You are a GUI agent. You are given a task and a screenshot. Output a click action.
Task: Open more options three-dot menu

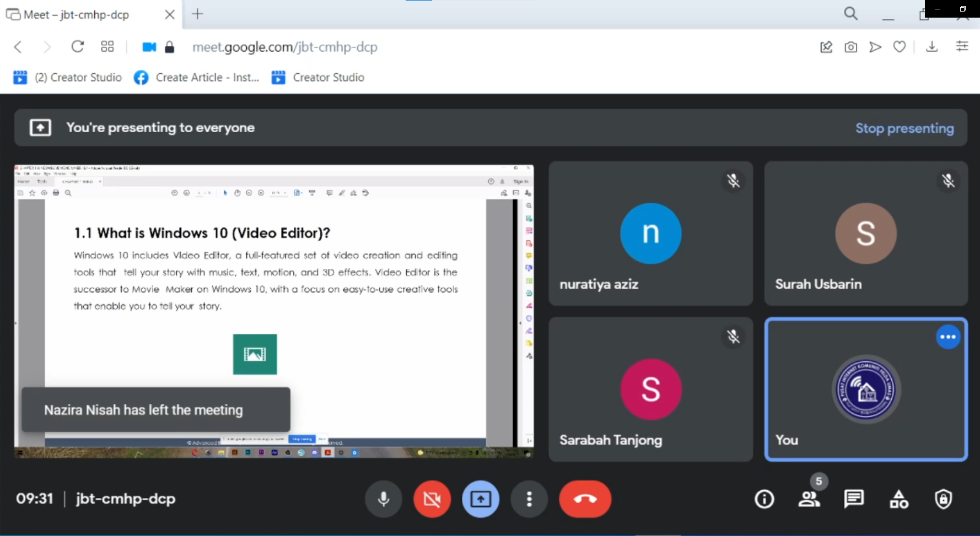[x=529, y=499]
